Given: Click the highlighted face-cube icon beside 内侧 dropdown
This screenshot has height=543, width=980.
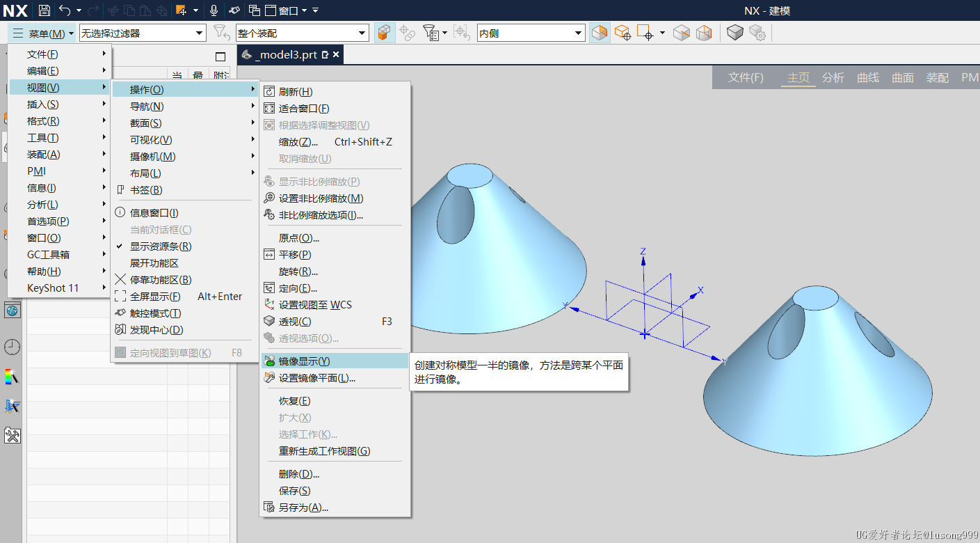Looking at the screenshot, I should [600, 33].
